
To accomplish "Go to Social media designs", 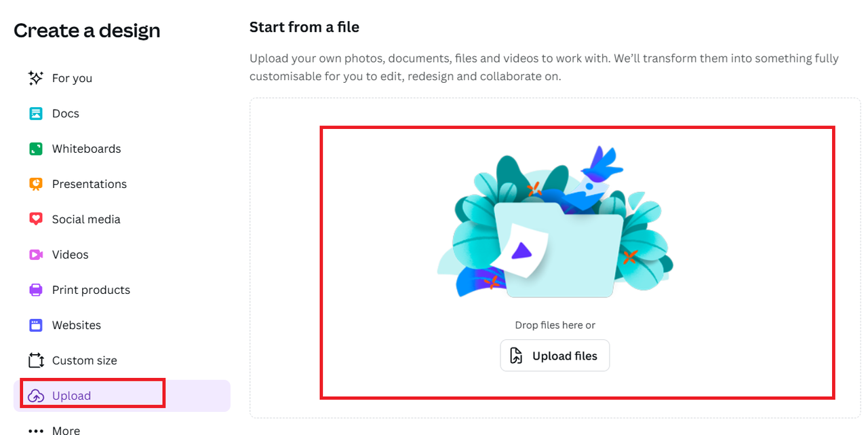I will click(x=86, y=219).
